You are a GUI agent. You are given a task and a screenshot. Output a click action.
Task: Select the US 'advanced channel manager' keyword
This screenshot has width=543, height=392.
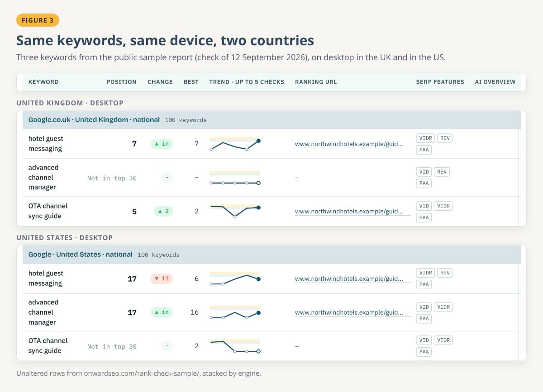pyautogui.click(x=43, y=312)
